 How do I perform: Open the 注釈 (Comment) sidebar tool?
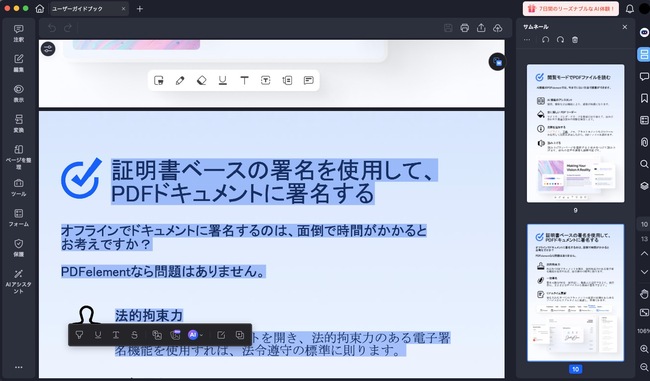[19, 33]
